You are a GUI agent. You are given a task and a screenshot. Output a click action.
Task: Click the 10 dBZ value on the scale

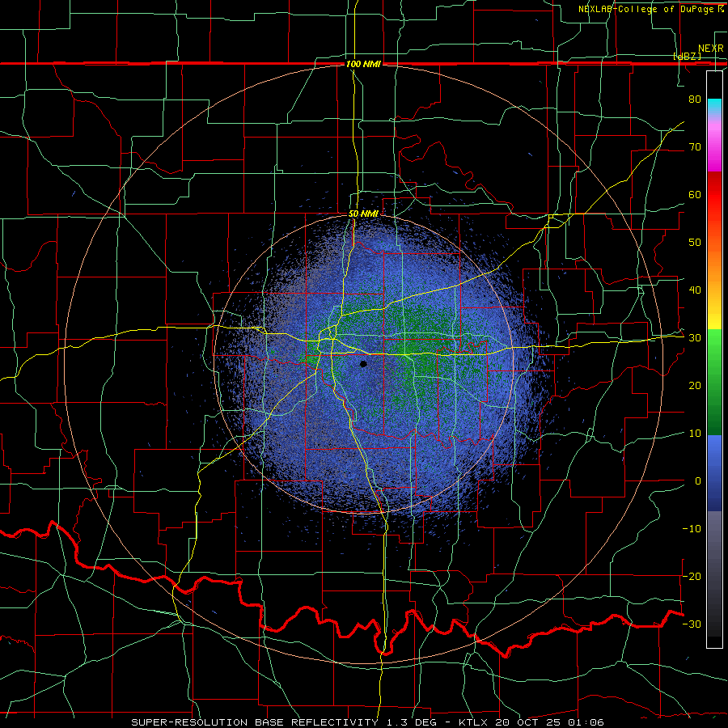(695, 434)
